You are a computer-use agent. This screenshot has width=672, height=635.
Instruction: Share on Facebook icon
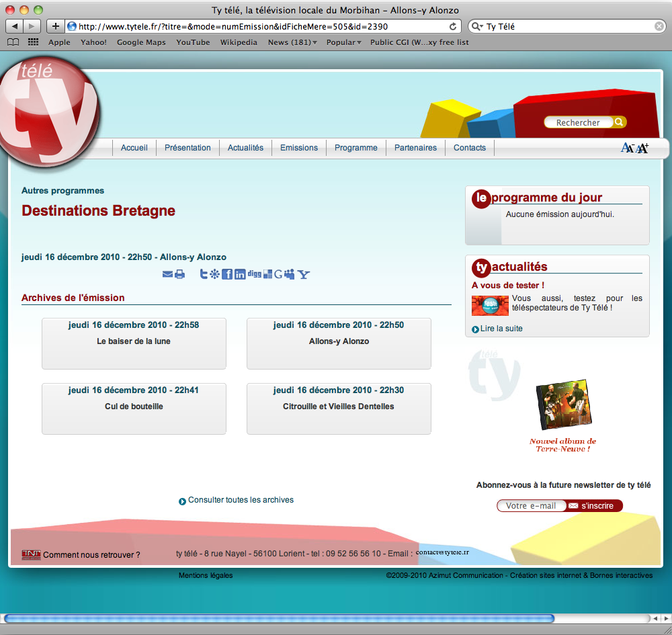(x=227, y=274)
